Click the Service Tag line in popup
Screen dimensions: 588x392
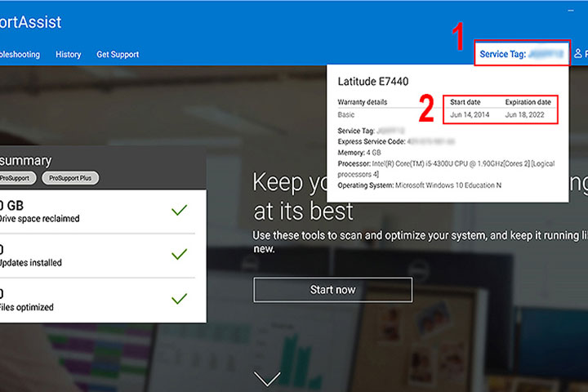point(371,131)
